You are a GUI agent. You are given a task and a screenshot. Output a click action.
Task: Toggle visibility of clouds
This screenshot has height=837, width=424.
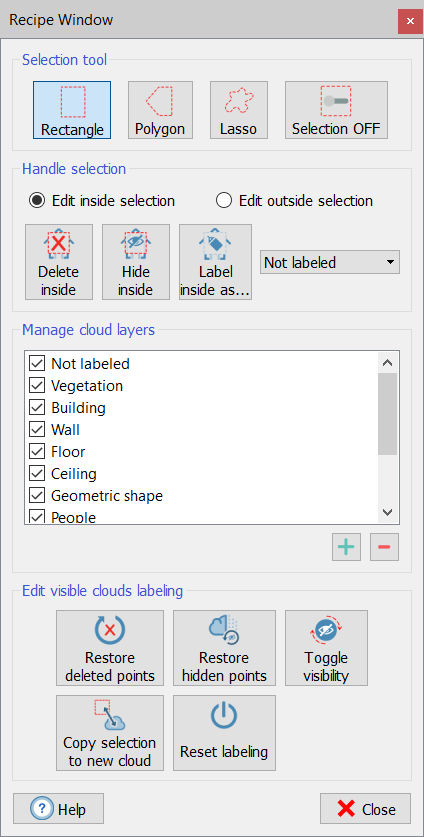[326, 648]
